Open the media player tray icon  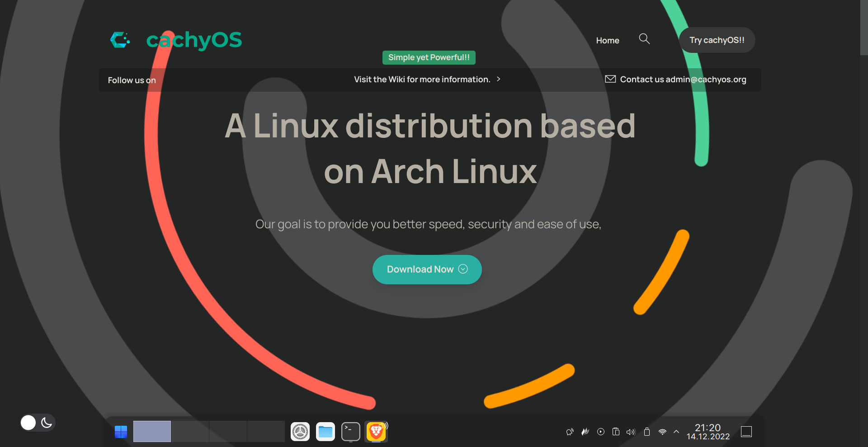[x=601, y=432]
